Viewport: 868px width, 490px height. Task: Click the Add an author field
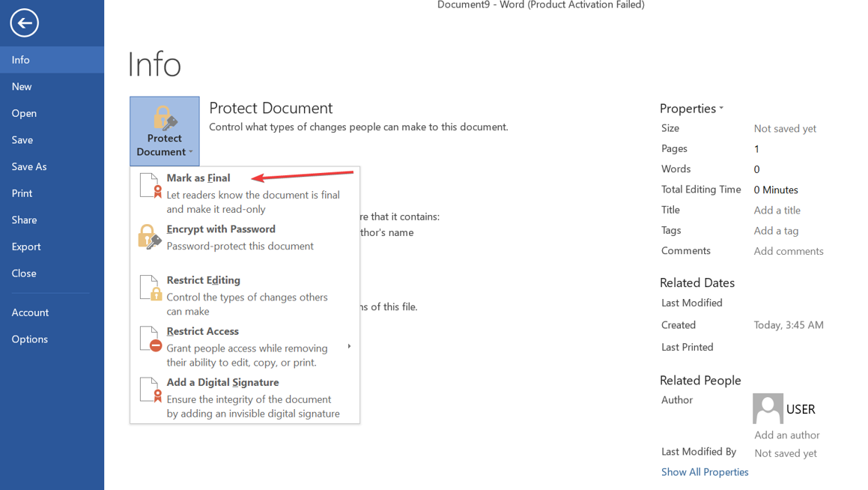click(786, 435)
